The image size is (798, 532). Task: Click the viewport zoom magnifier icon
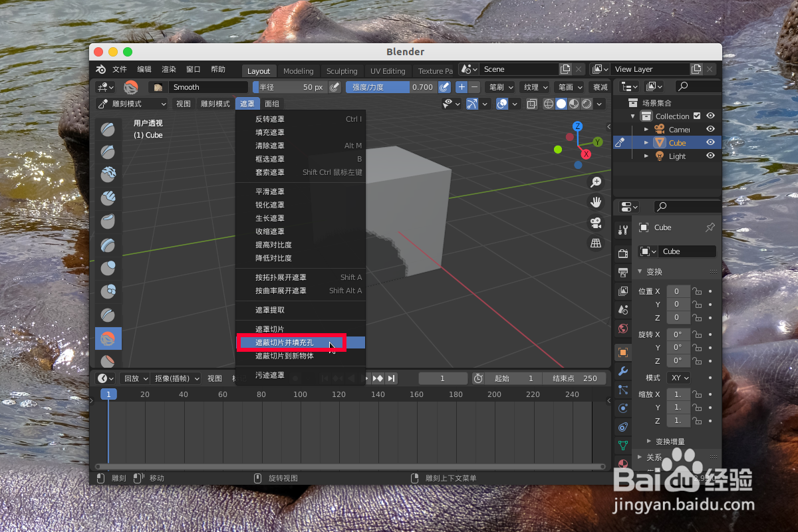pos(596,182)
